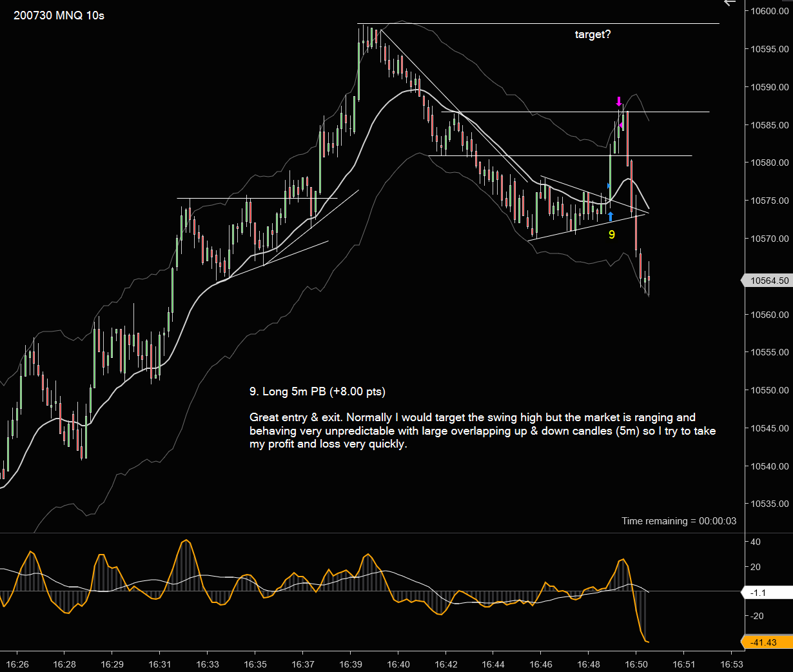Click the 10595.00 price axis label
The image size is (793, 672).
click(769, 49)
